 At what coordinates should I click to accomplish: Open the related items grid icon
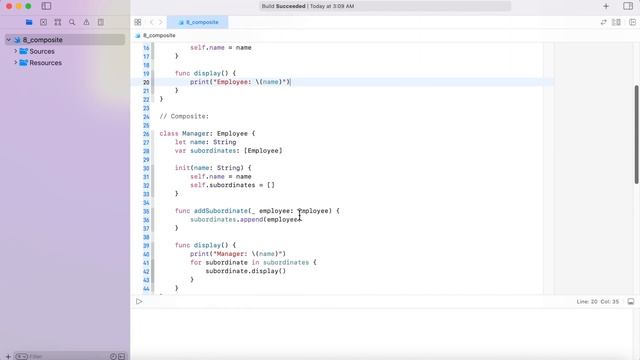(x=138, y=22)
